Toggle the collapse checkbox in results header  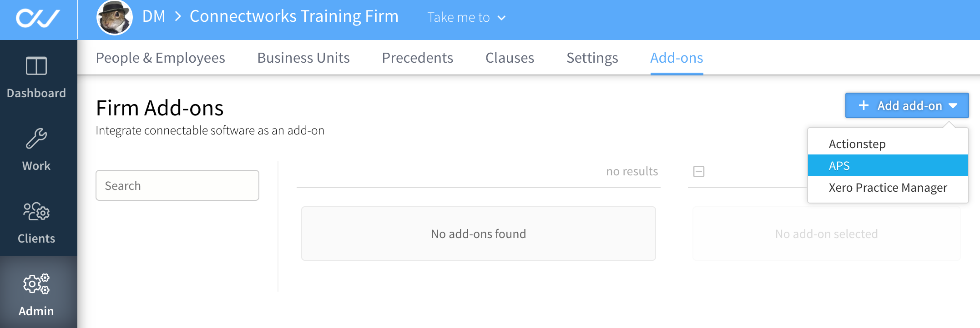tap(699, 171)
